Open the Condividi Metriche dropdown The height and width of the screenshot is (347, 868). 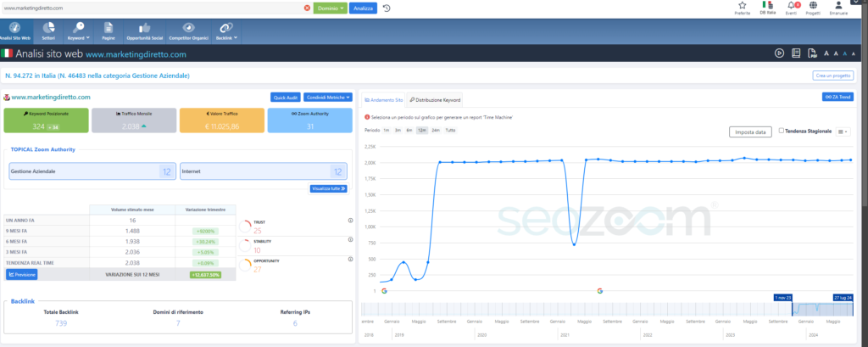[x=328, y=97]
